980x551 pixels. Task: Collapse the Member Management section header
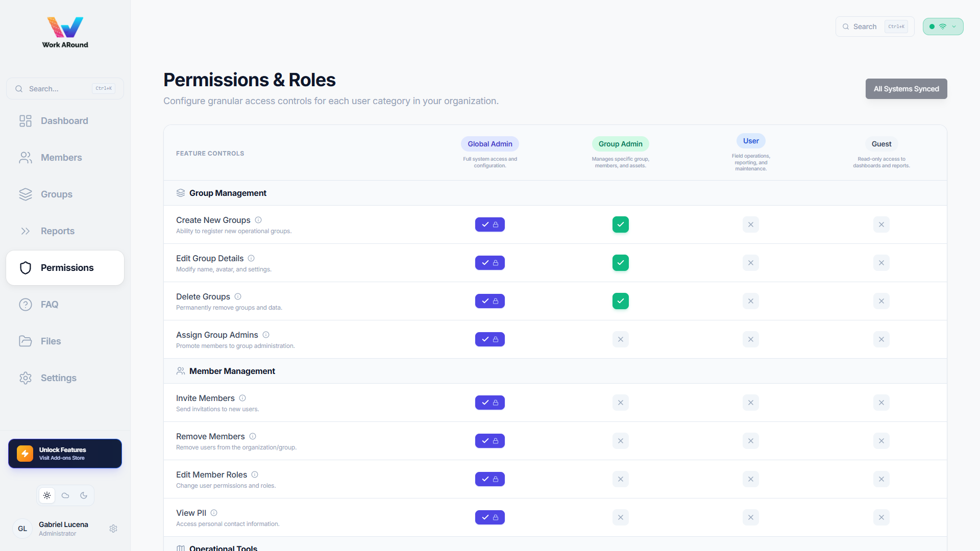[555, 371]
